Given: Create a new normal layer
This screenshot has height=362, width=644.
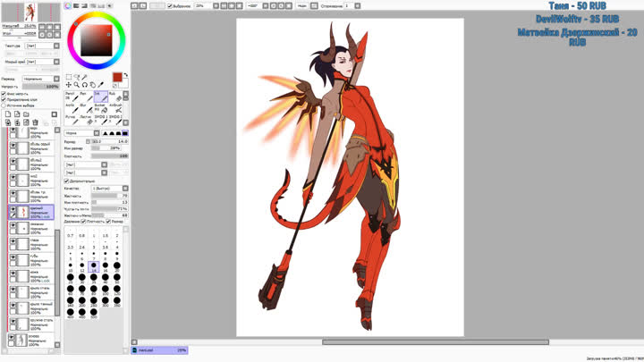Looking at the screenshot, I should click(x=8, y=114).
